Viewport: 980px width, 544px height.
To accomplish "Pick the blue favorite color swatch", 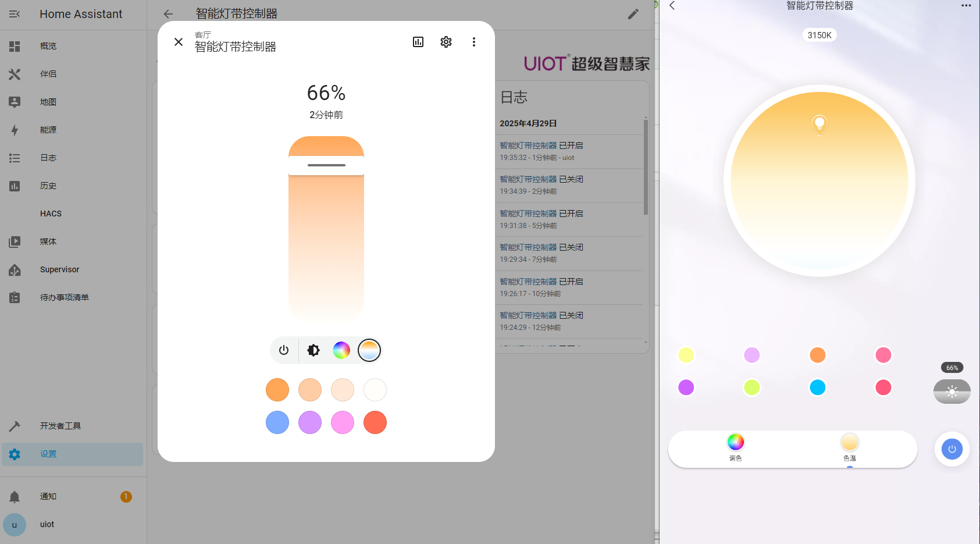I will point(277,422).
